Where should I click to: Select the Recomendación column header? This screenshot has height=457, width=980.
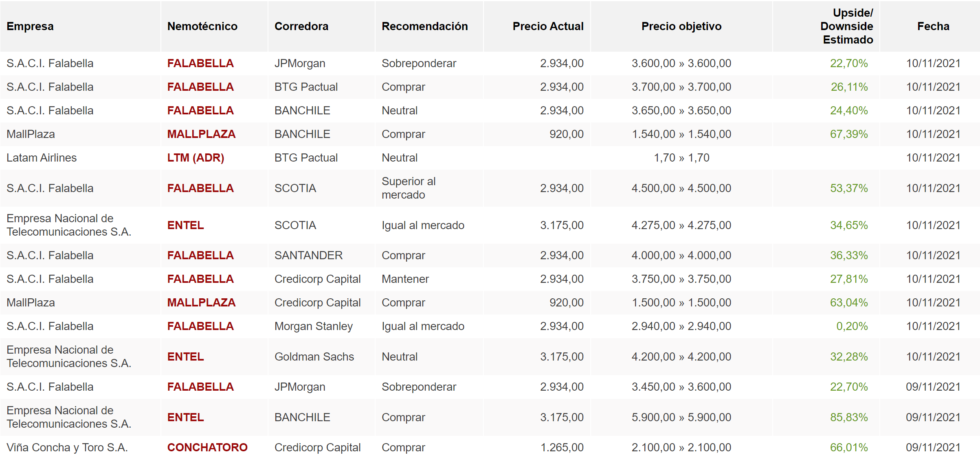click(424, 26)
